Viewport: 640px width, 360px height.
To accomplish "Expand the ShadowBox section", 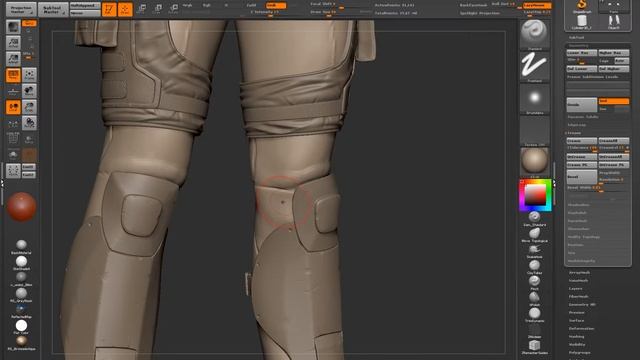I will click(578, 205).
